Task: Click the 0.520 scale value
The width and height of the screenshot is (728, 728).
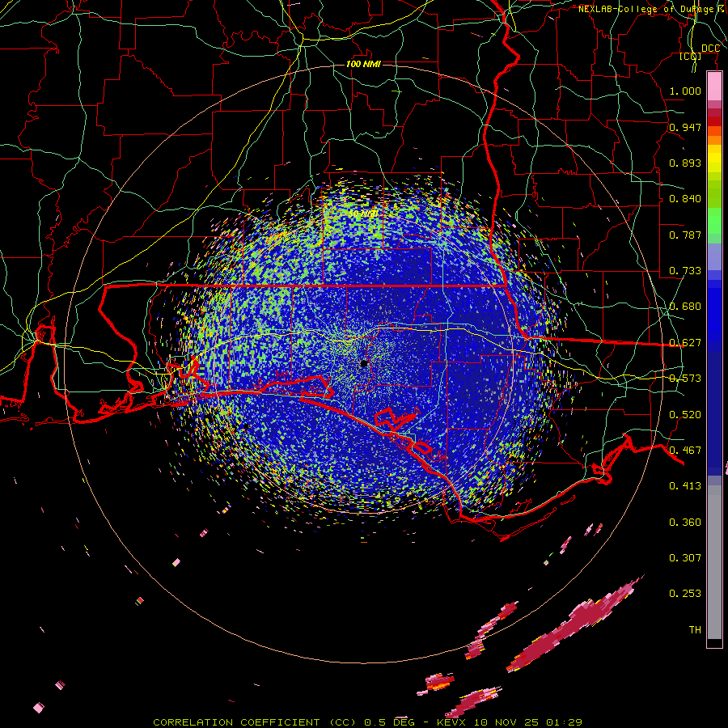Action: click(685, 415)
